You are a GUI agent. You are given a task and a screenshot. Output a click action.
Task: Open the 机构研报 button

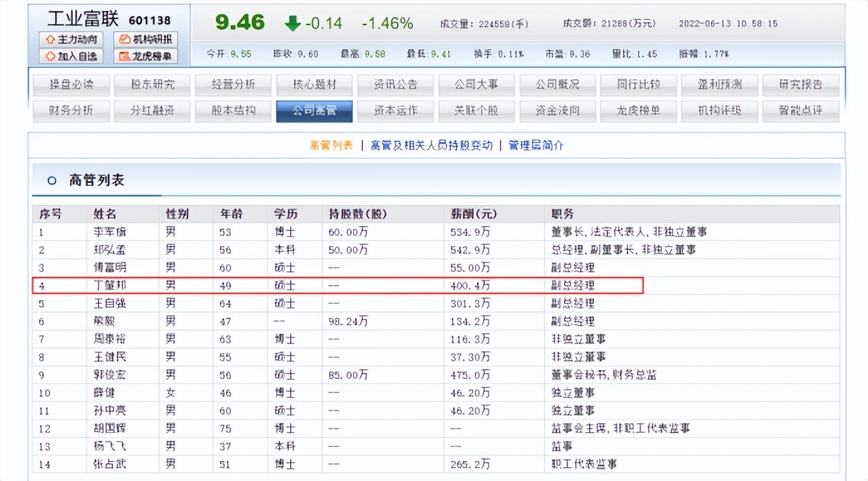(146, 40)
